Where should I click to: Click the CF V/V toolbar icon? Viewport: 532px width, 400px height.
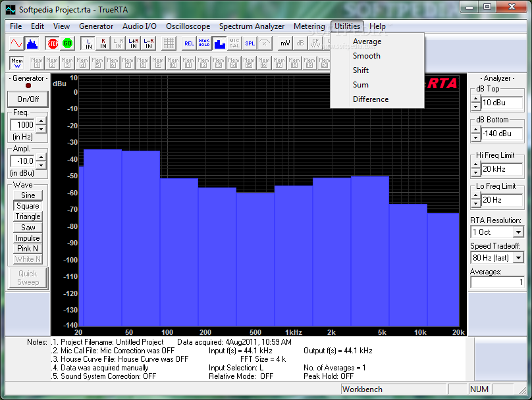(315, 43)
